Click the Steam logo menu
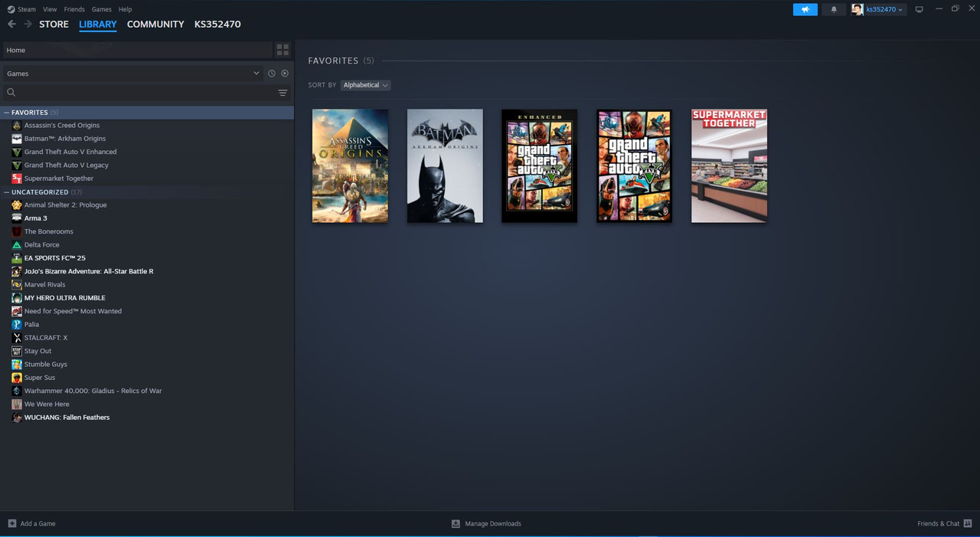980x537 pixels. (x=11, y=9)
